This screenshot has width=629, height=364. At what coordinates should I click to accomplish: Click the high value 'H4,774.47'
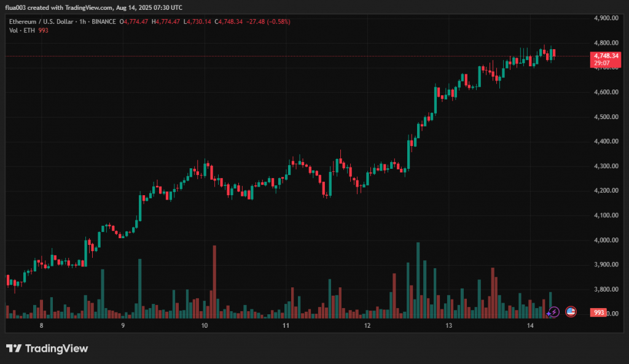166,21
